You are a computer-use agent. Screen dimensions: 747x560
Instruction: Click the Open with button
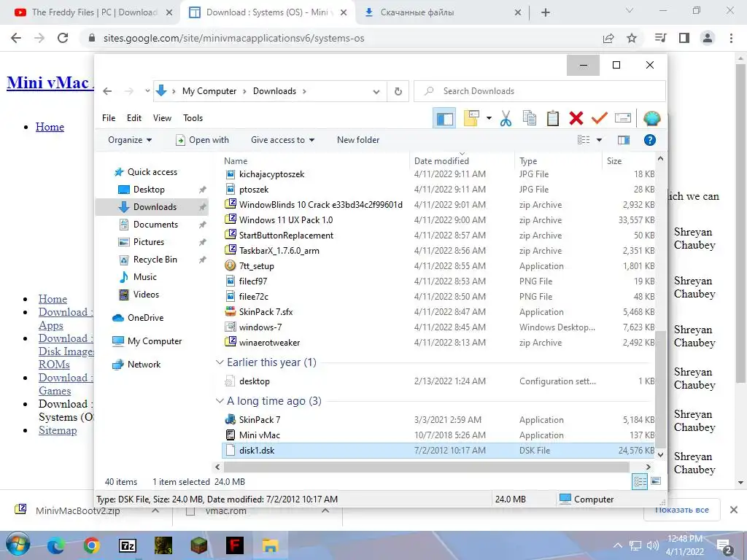(203, 140)
